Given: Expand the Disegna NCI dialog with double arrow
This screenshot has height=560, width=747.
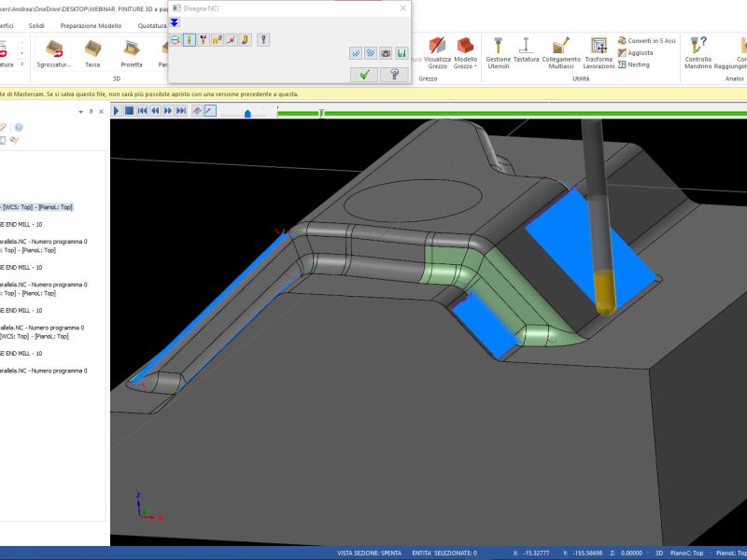Looking at the screenshot, I should (175, 22).
